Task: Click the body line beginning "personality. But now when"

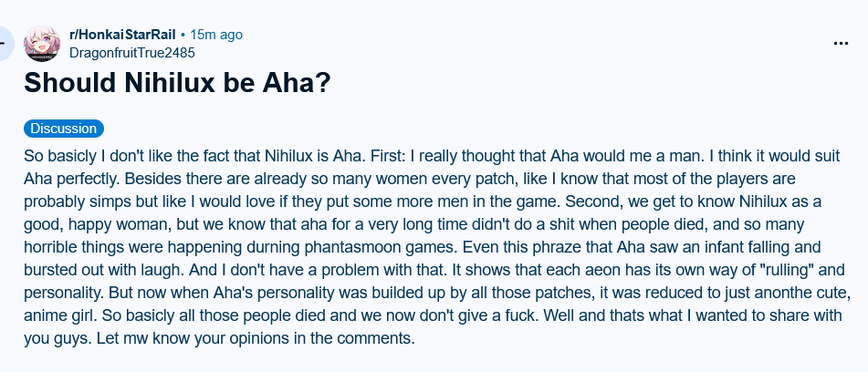Action: pos(437,293)
